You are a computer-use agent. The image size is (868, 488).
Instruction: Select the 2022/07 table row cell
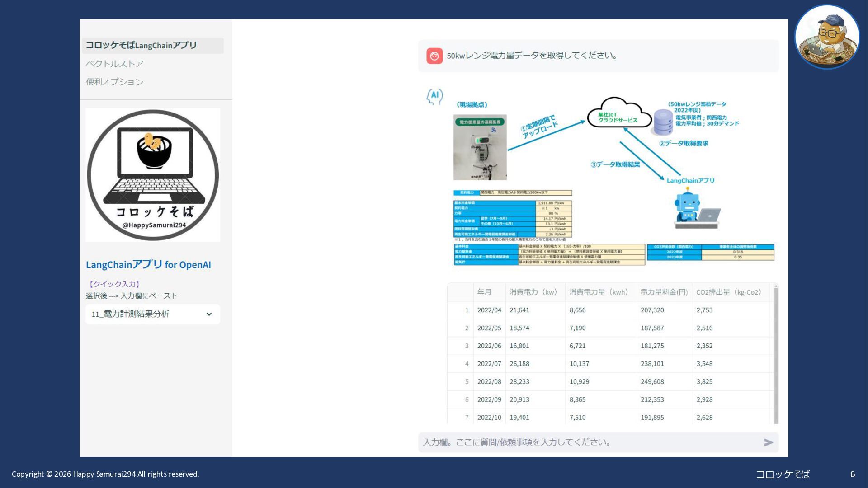tap(489, 364)
